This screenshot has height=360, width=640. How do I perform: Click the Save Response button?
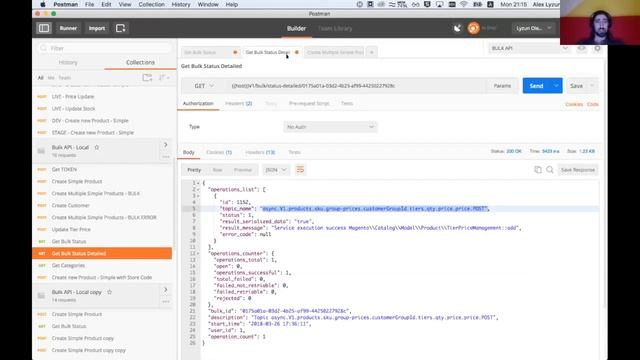coord(578,170)
